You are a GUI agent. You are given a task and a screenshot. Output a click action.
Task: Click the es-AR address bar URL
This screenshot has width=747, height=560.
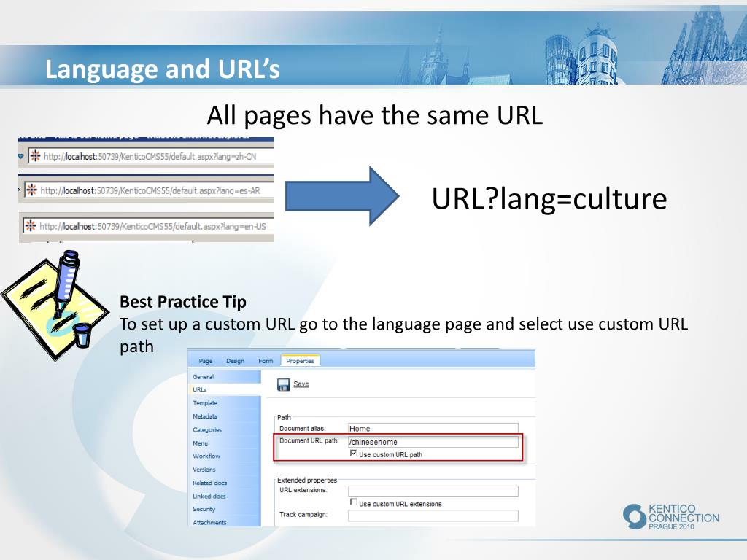150,190
